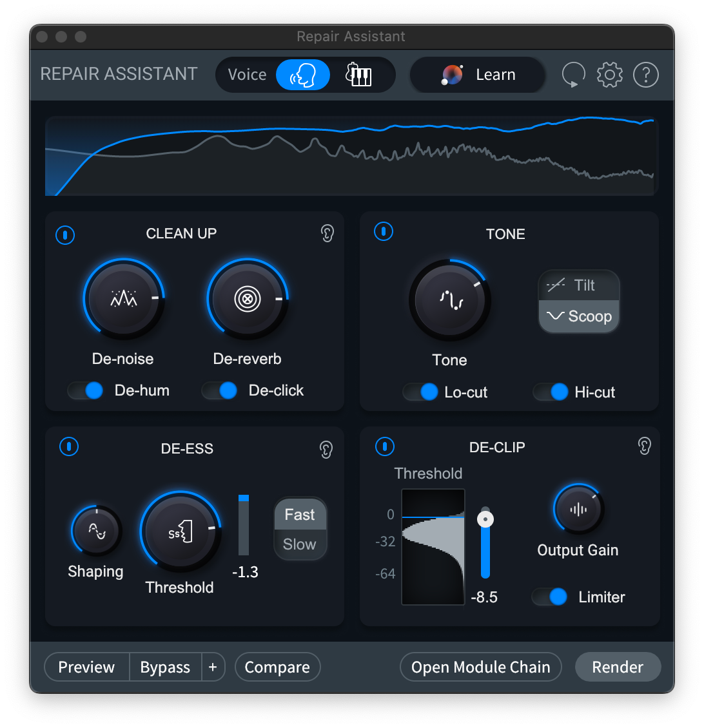Image resolution: width=704 pixels, height=728 pixels.
Task: Click the ear preview icon in De-Clip
Action: click(643, 446)
